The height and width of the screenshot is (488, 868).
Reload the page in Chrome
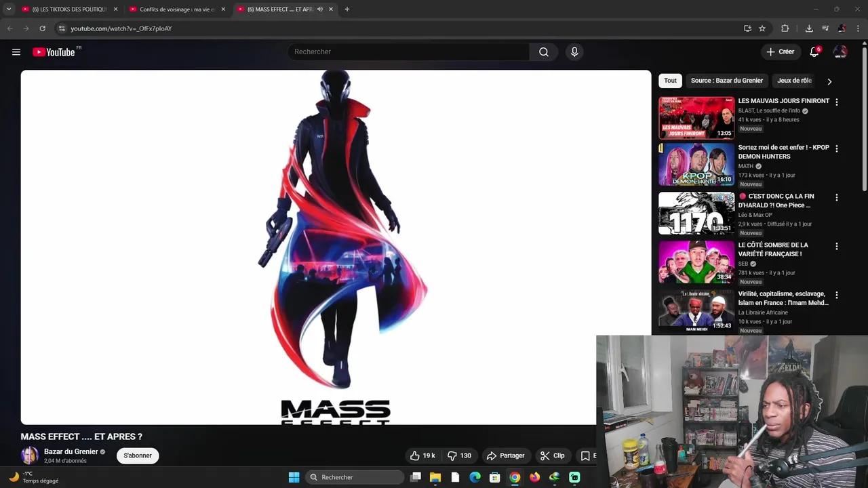pyautogui.click(x=42, y=28)
